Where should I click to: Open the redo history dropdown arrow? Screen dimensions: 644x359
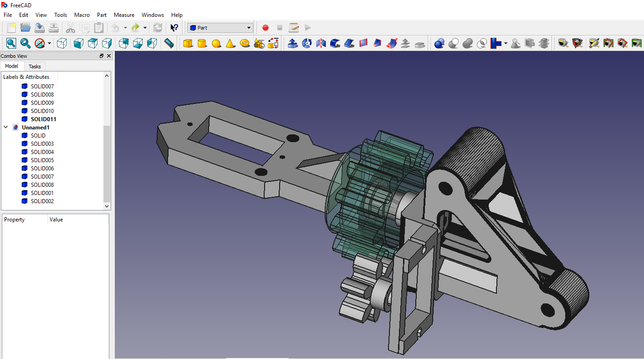(x=145, y=28)
